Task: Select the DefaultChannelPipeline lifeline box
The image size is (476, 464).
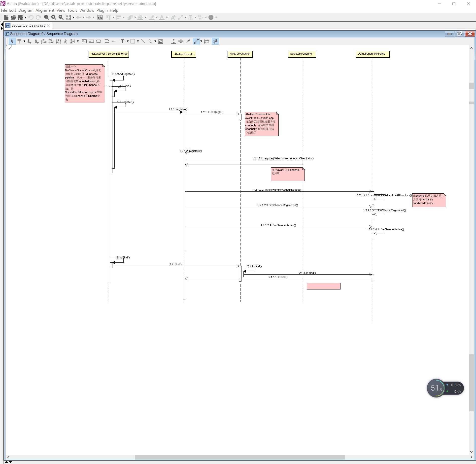Action: pyautogui.click(x=373, y=54)
